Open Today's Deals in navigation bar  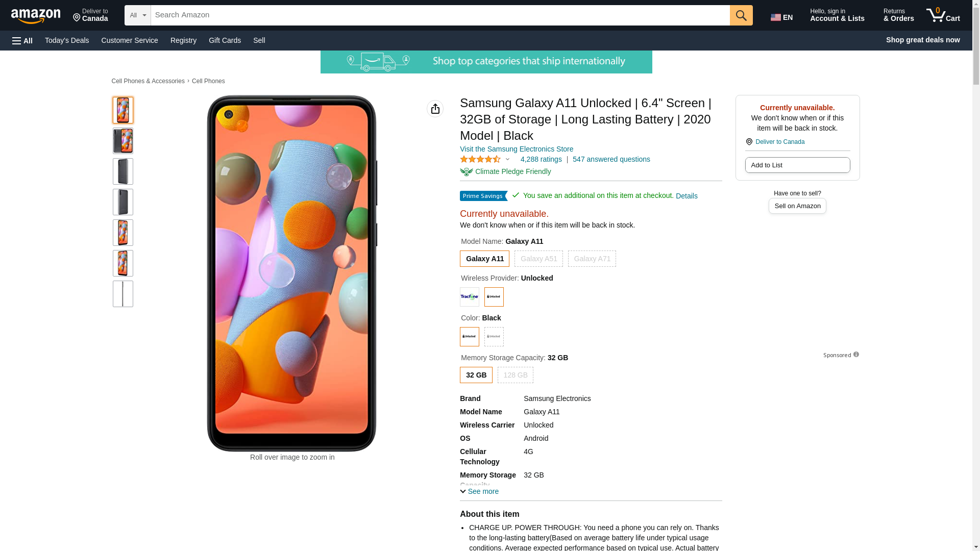(67, 40)
